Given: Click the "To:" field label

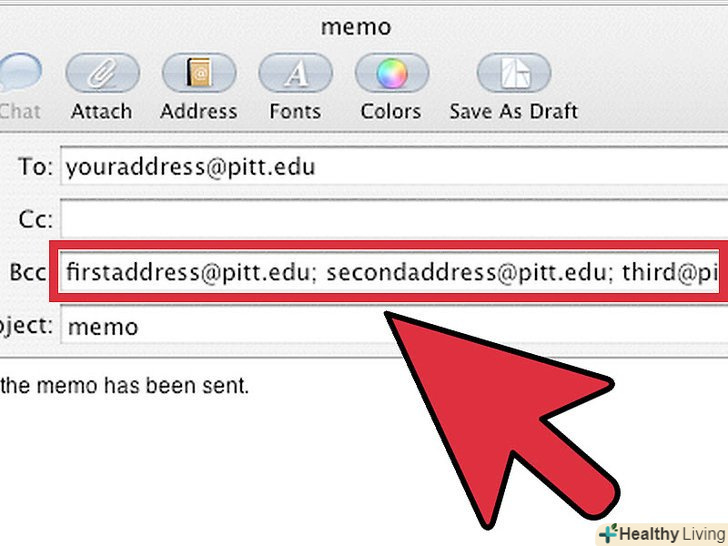Looking at the screenshot, I should point(35,167).
